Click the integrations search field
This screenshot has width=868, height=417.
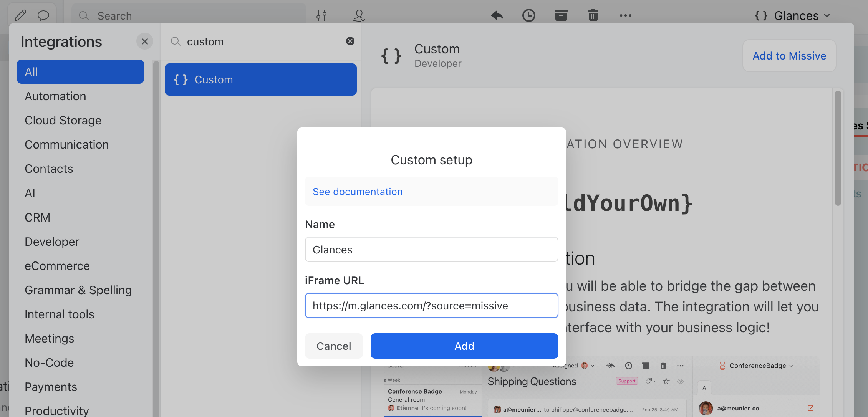[261, 41]
